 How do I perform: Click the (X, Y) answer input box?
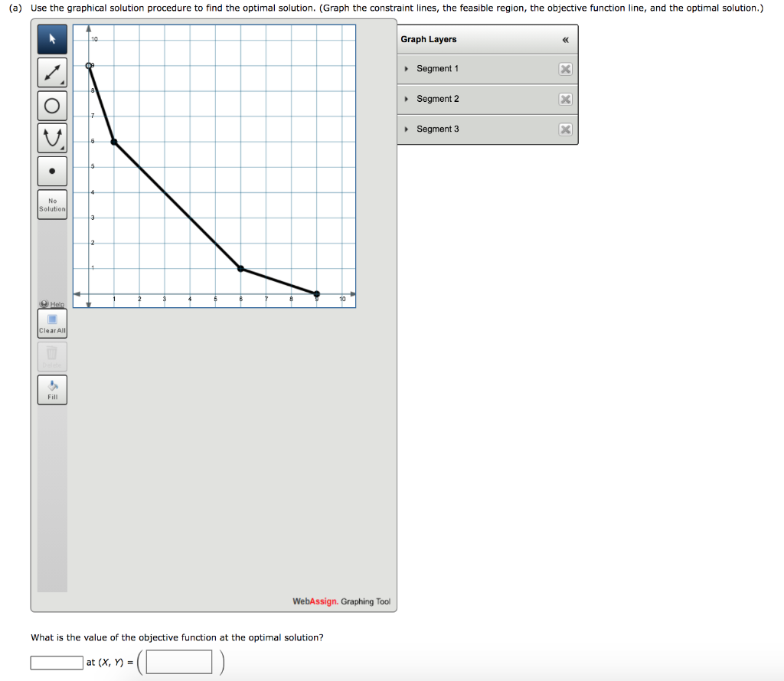click(x=178, y=662)
